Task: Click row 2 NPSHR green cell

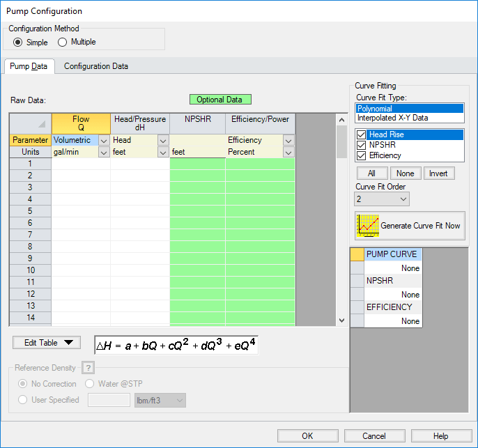Action: pyautogui.click(x=198, y=176)
